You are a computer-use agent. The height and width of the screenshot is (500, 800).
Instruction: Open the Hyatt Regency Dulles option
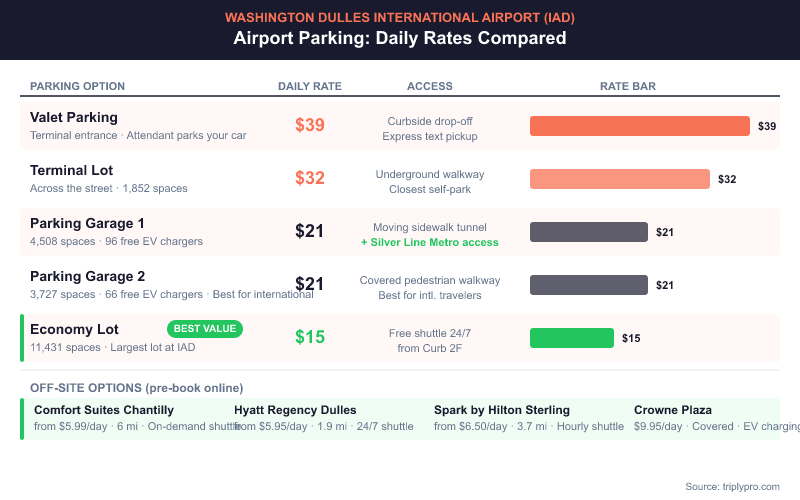coord(295,410)
